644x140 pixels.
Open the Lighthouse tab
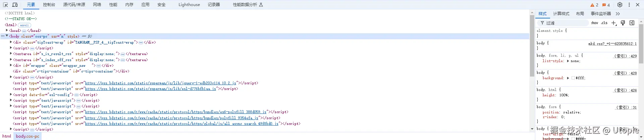[189, 5]
